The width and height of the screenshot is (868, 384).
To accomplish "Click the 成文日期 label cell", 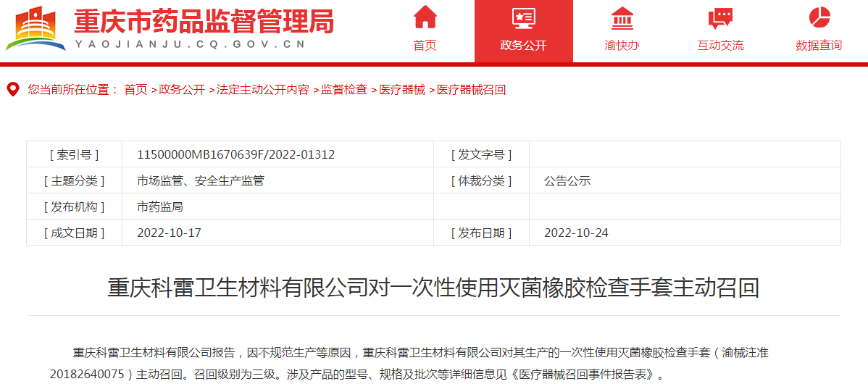I will [x=74, y=233].
